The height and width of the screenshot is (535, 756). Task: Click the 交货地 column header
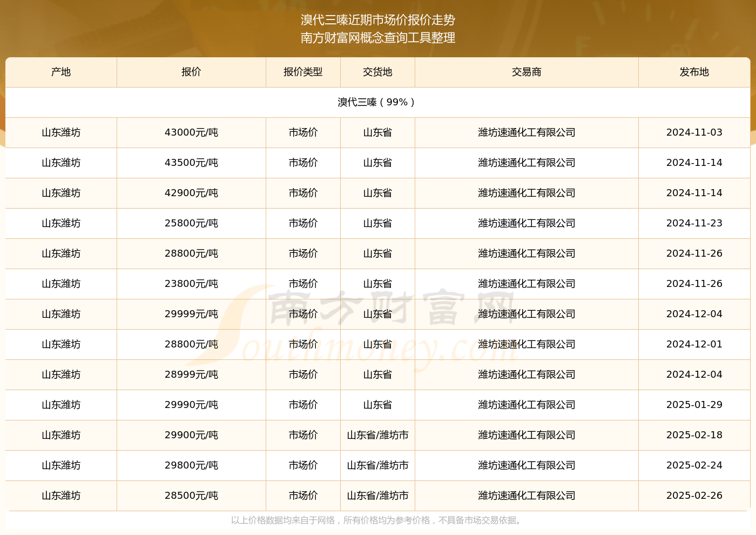377,72
